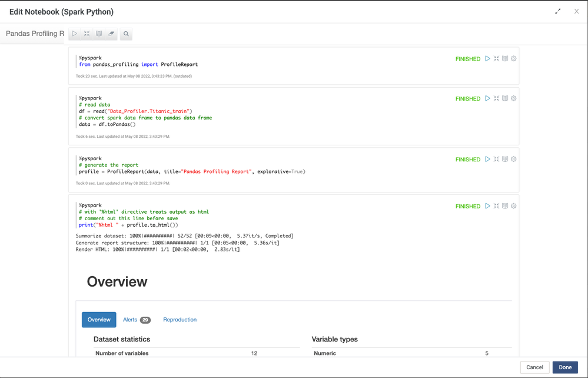Hide the editor of the import paragraph

(496, 59)
